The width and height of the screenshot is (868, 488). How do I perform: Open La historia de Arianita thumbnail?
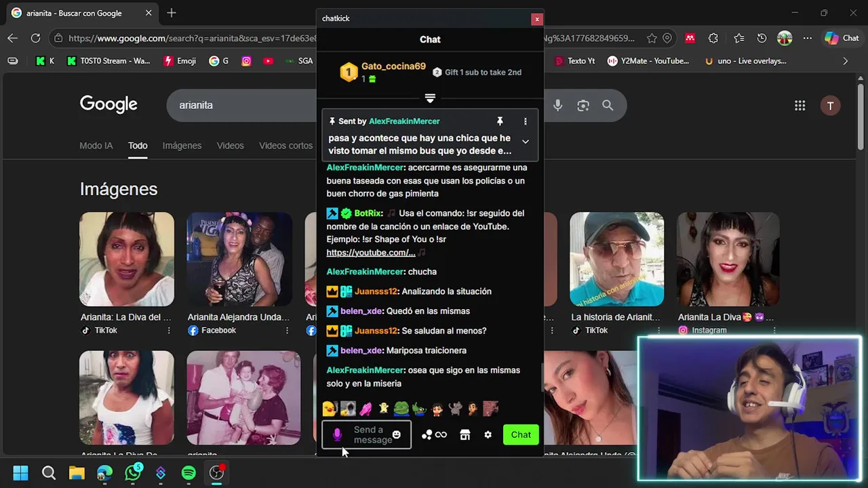tap(616, 259)
